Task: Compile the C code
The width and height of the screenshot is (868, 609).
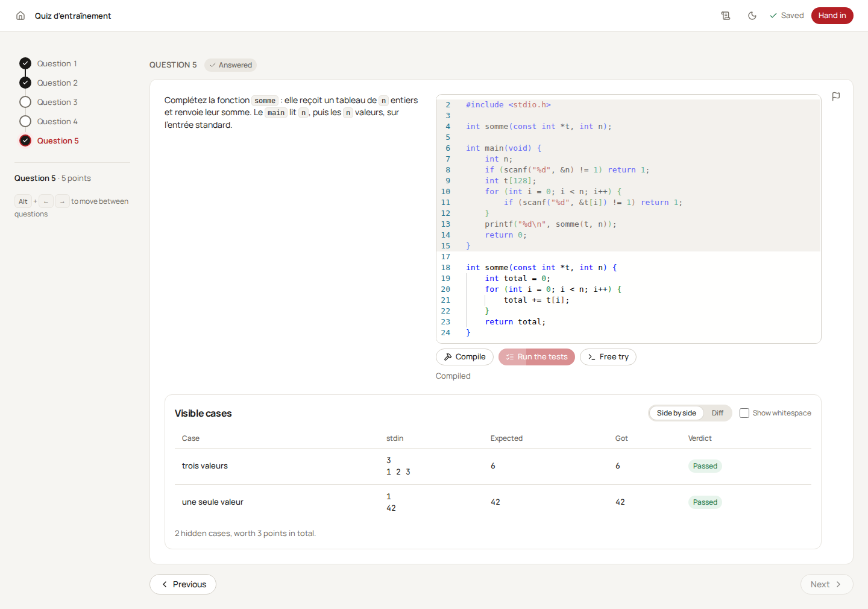Action: (465, 357)
